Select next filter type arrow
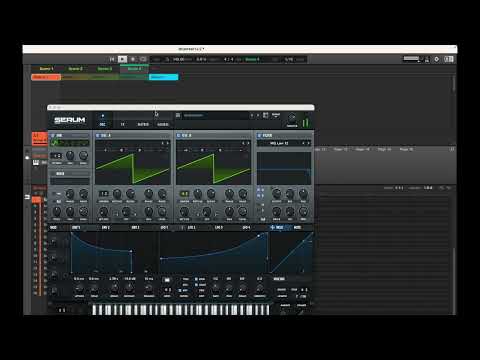The height and width of the screenshot is (360, 480). [x=309, y=143]
